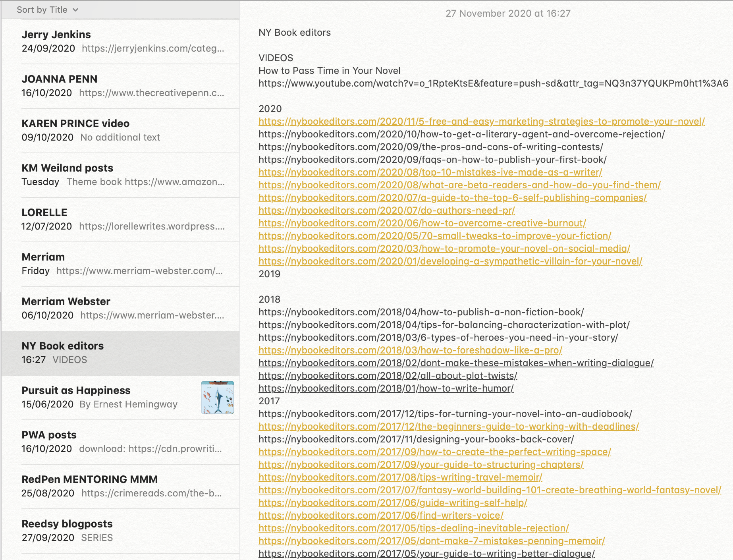Open the tips-writing-travel-memoir link

pyautogui.click(x=400, y=477)
